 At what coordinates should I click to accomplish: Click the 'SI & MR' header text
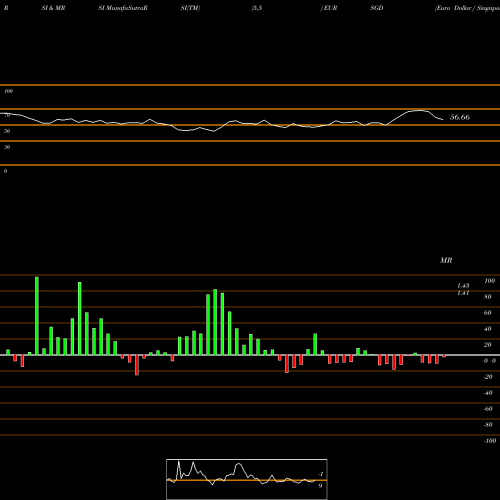pos(53,8)
